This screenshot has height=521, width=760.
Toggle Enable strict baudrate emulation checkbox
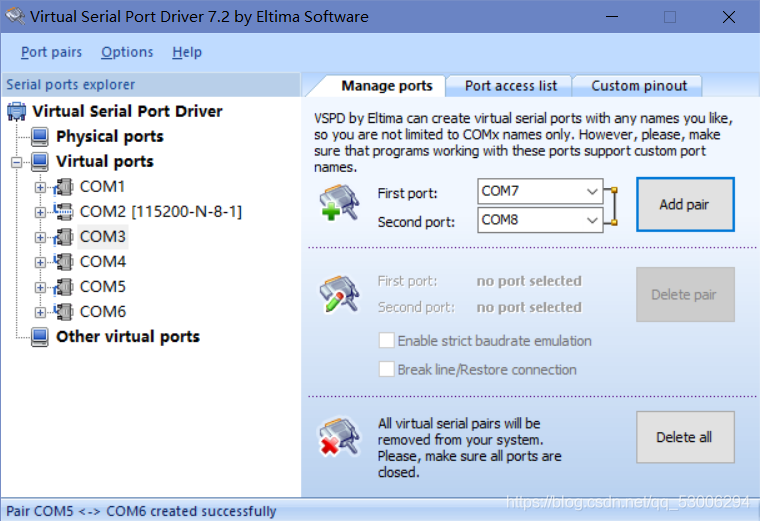click(x=386, y=340)
